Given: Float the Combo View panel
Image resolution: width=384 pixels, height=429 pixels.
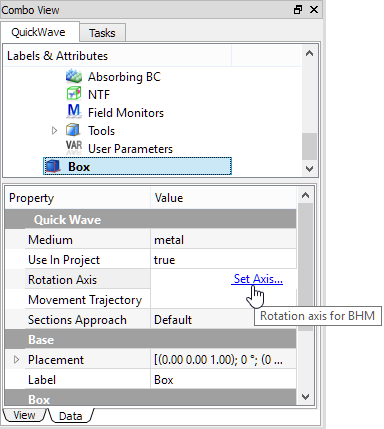Looking at the screenshot, I should click(x=298, y=10).
